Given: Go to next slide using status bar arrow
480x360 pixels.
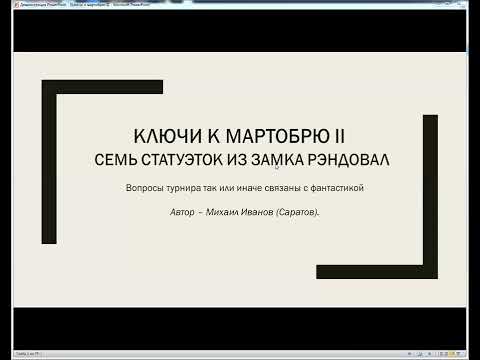Looking at the screenshot, I should pyautogui.click(x=429, y=354).
